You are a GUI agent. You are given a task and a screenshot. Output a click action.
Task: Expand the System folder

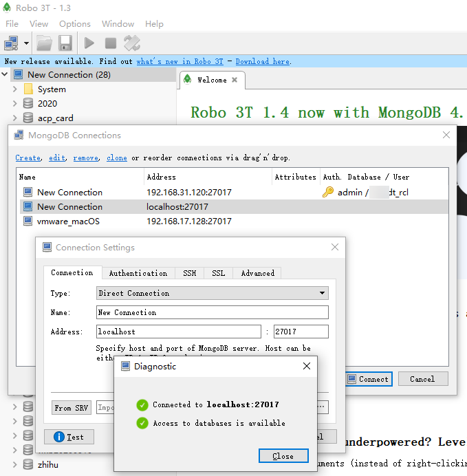(x=15, y=89)
